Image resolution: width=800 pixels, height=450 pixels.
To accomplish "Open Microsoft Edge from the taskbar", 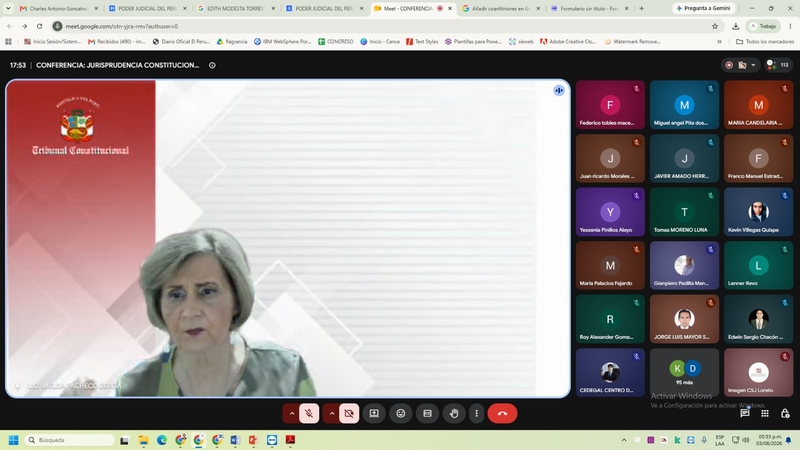I will (162, 440).
